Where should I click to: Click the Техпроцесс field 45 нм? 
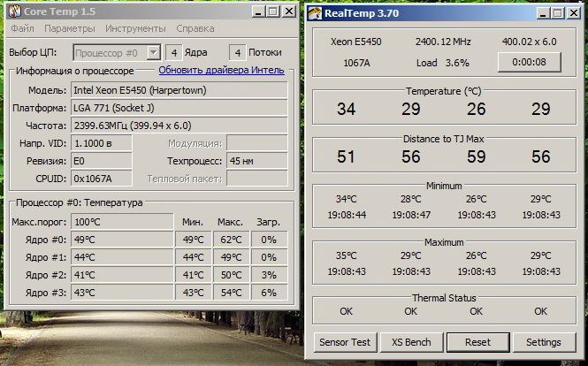(x=257, y=161)
